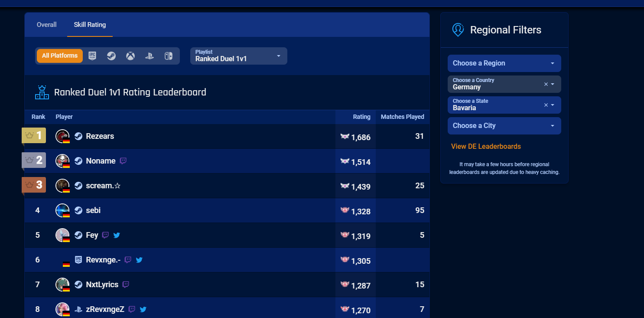Image resolution: width=644 pixels, height=318 pixels.
Task: Open the Playlist Ranked Duel 1v1 dropdown
Action: point(239,56)
